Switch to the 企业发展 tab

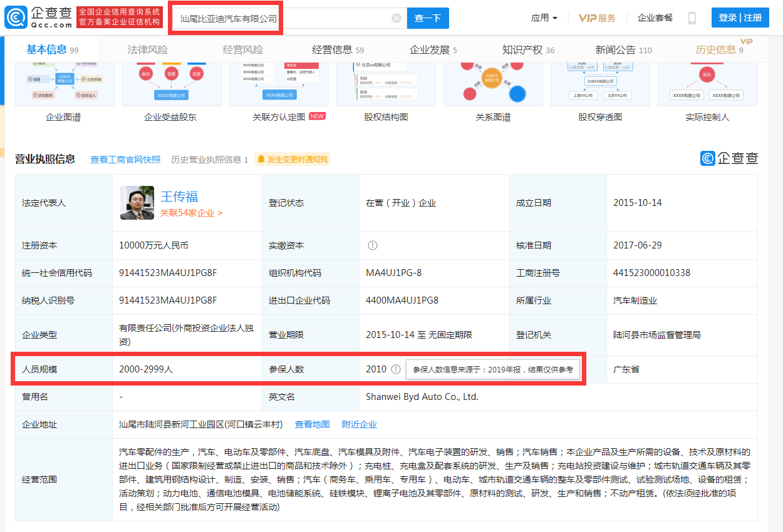pyautogui.click(x=433, y=50)
